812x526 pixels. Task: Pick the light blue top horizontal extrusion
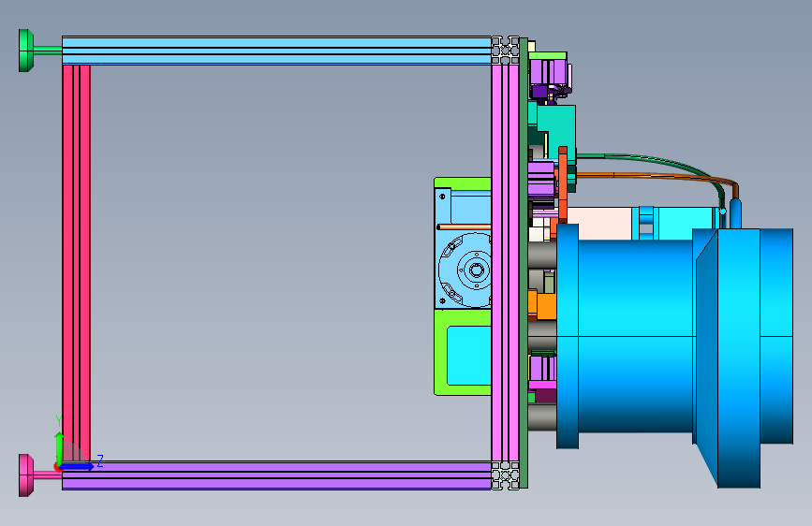[276, 51]
